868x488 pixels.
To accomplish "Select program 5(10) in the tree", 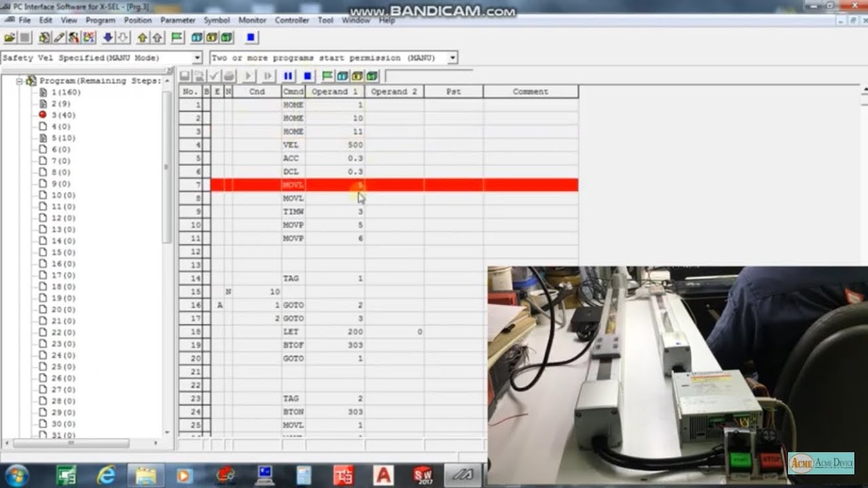I will (x=63, y=138).
